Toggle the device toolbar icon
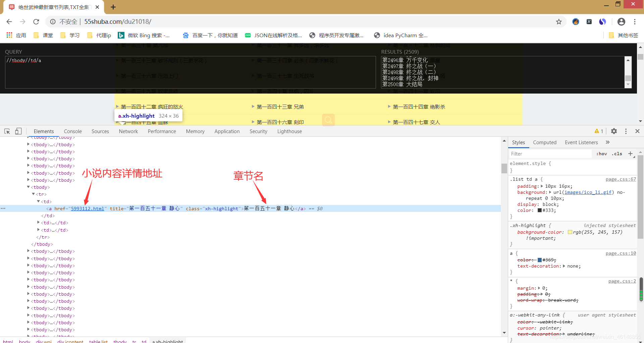Viewport: 644px width, 343px height. [x=18, y=131]
